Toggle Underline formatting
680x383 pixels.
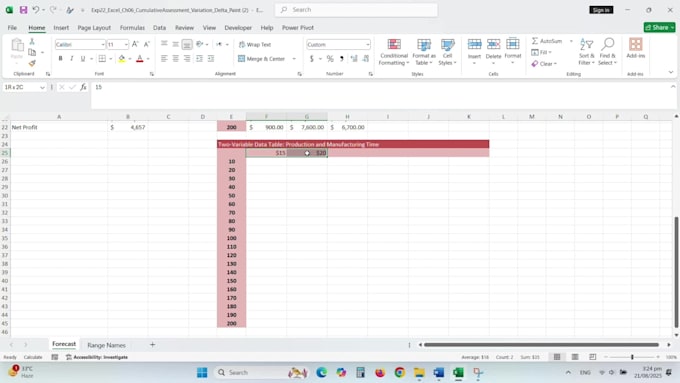coord(83,59)
